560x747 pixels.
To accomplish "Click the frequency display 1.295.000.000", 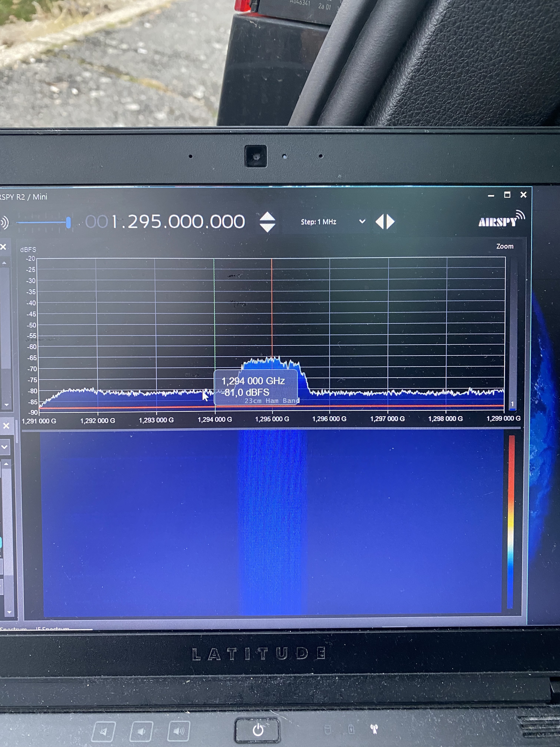I will (178, 222).
